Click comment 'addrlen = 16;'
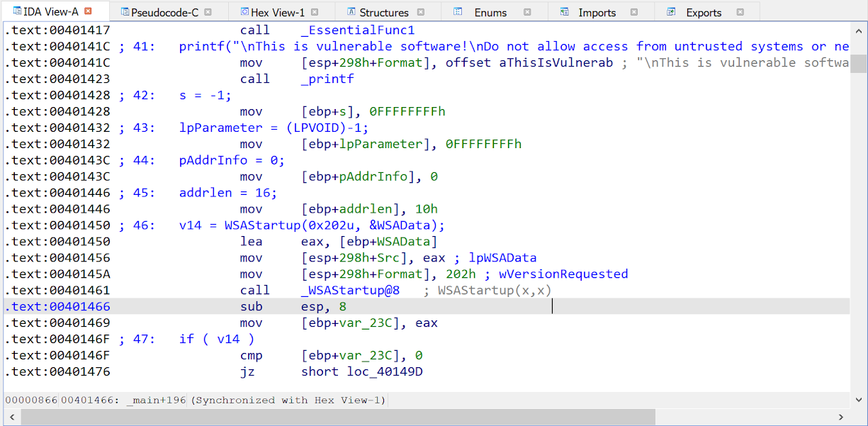The height and width of the screenshot is (426, 868). pos(228,193)
